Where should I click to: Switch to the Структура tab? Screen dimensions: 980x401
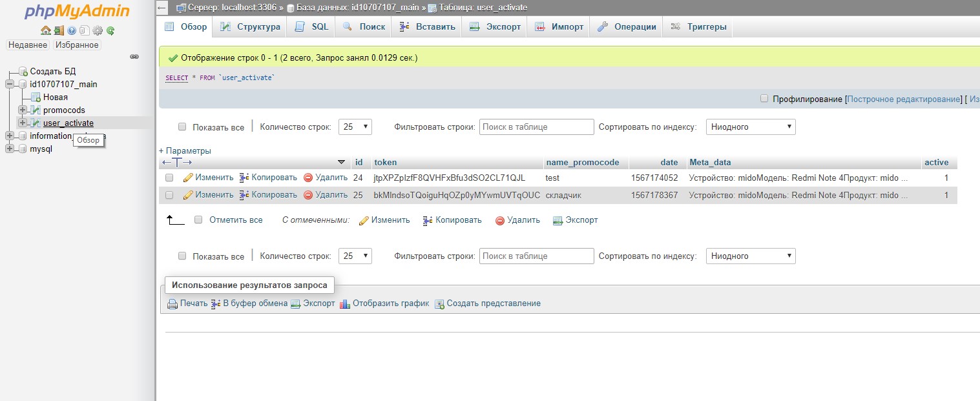click(x=250, y=26)
